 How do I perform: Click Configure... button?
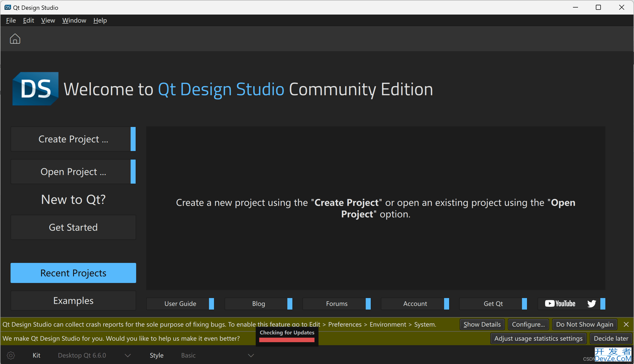coord(528,324)
